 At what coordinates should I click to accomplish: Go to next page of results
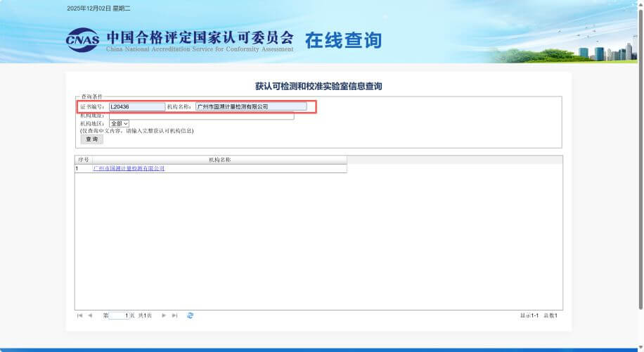tap(164, 315)
